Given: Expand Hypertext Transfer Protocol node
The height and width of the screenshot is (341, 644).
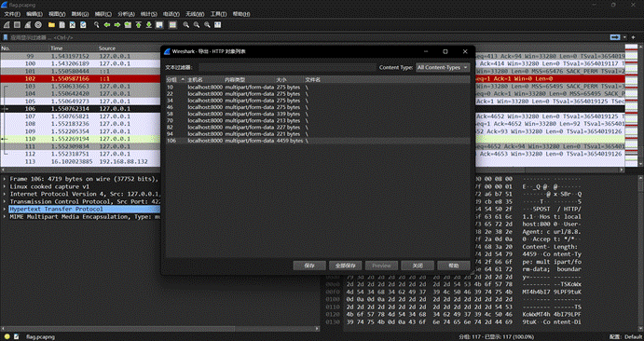Looking at the screenshot, I should (x=5, y=209).
